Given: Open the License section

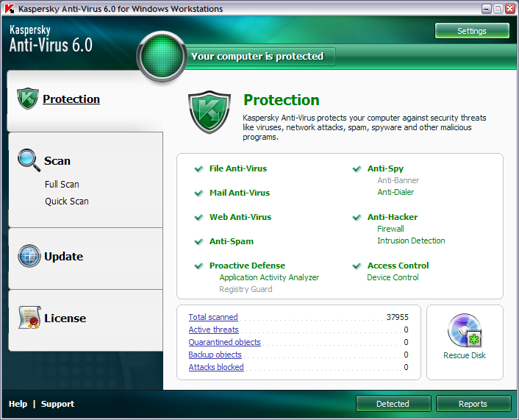Looking at the screenshot, I should coord(65,318).
